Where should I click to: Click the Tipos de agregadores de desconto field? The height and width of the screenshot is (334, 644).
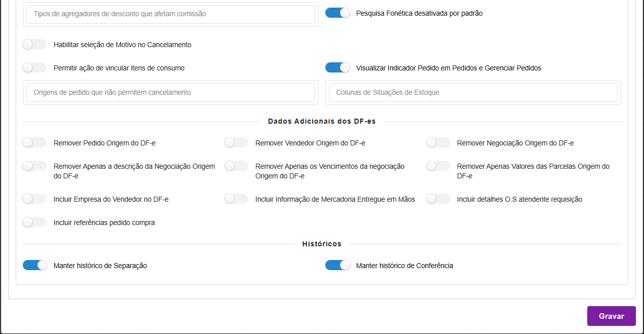pyautogui.click(x=170, y=14)
